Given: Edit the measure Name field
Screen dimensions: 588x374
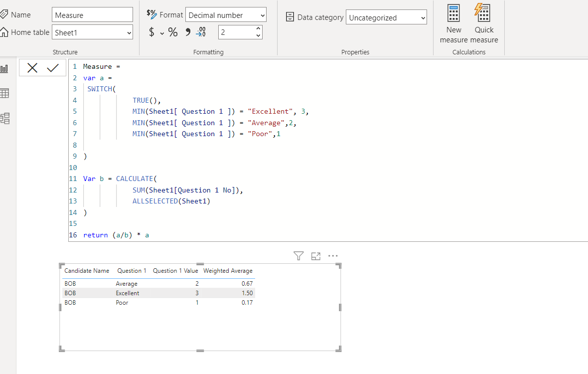Looking at the screenshot, I should pos(92,15).
